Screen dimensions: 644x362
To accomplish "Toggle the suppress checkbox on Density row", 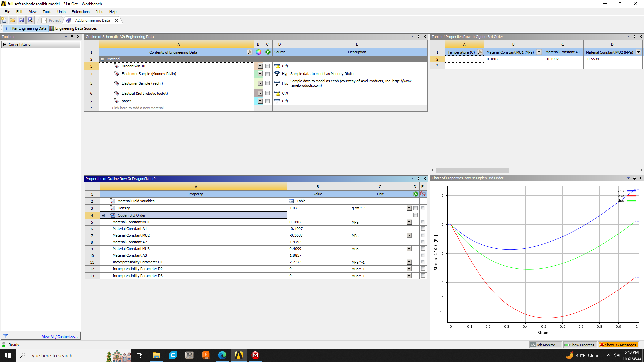I will tap(415, 208).
